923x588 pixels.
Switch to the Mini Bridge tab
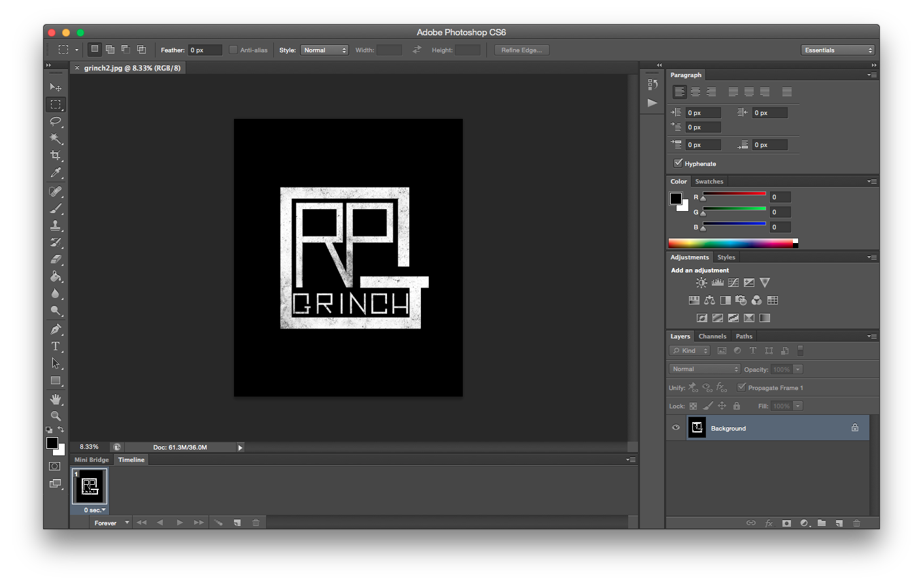(x=92, y=460)
